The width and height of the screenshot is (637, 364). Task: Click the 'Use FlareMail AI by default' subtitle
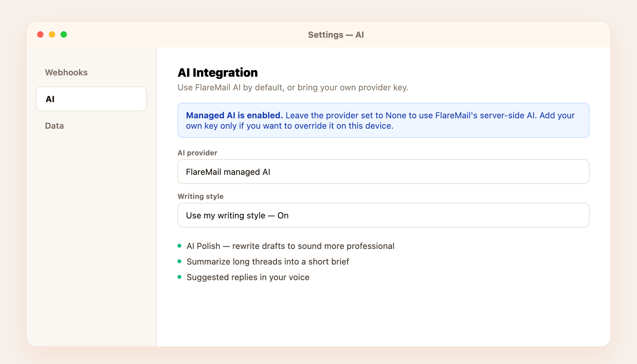click(x=293, y=87)
